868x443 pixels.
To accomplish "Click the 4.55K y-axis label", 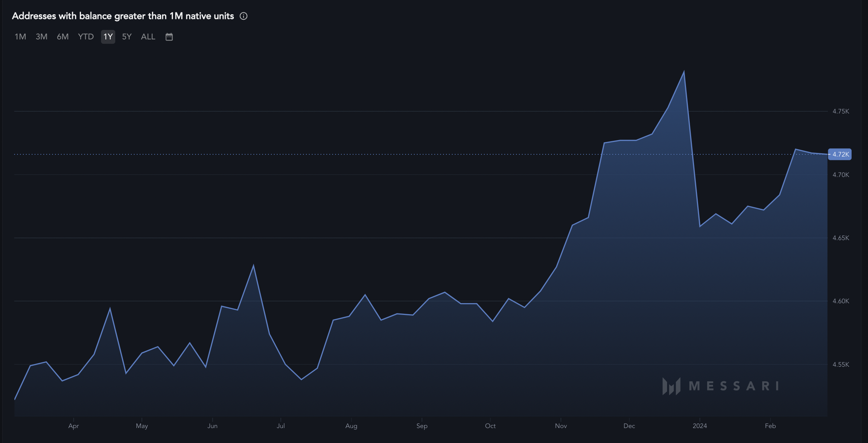I will (841, 365).
